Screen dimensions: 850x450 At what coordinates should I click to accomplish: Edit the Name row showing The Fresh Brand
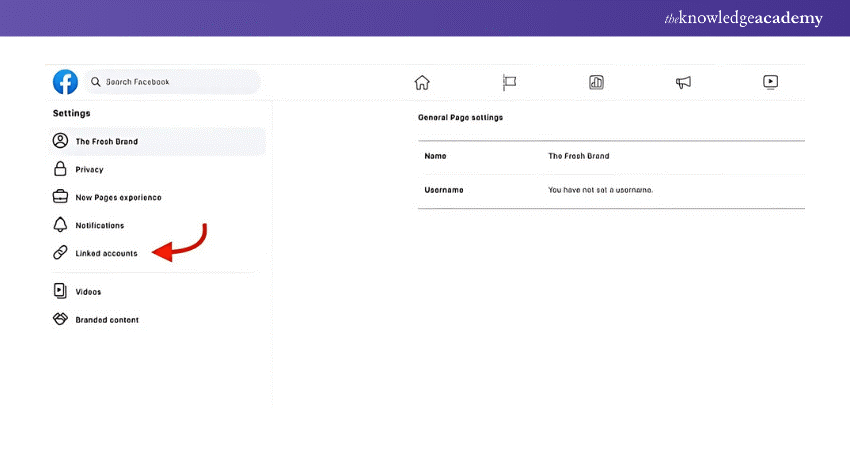click(610, 156)
